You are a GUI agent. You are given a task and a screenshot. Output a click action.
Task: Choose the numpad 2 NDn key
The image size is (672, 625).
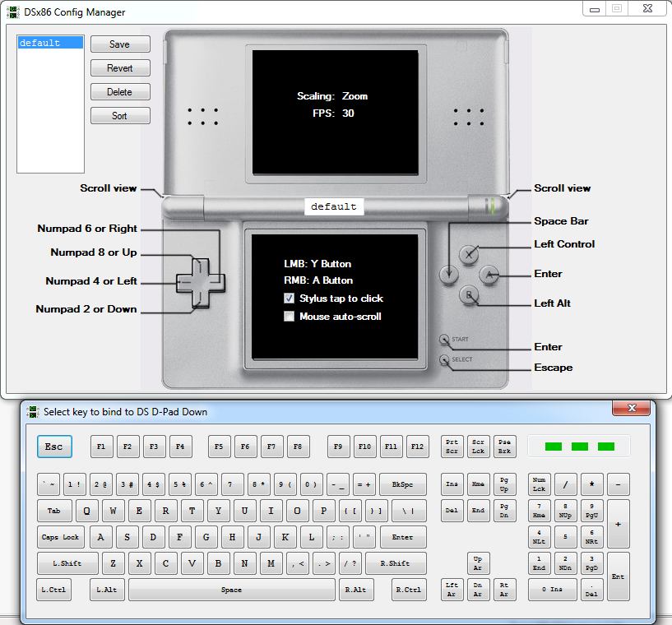pyautogui.click(x=566, y=563)
